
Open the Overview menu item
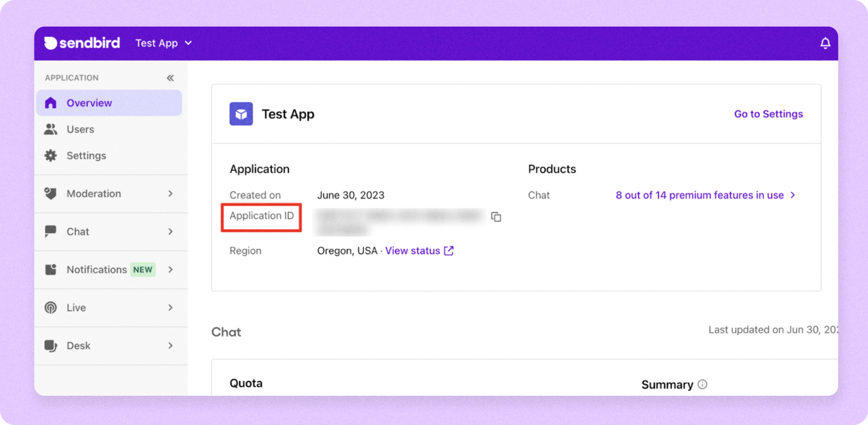pos(109,103)
